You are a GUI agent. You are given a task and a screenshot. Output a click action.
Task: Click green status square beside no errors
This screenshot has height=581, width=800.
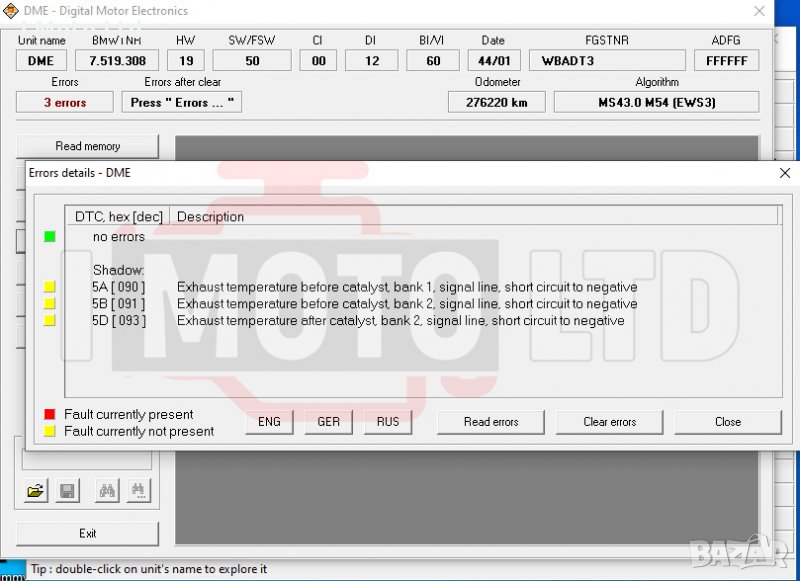tap(49, 237)
